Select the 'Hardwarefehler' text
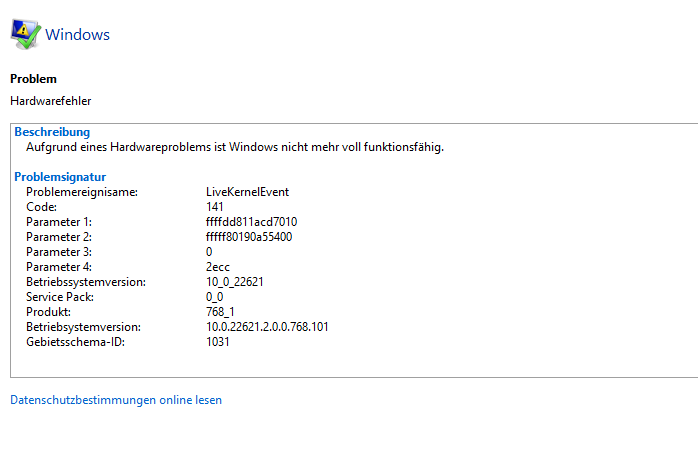698x462 pixels. tap(51, 101)
